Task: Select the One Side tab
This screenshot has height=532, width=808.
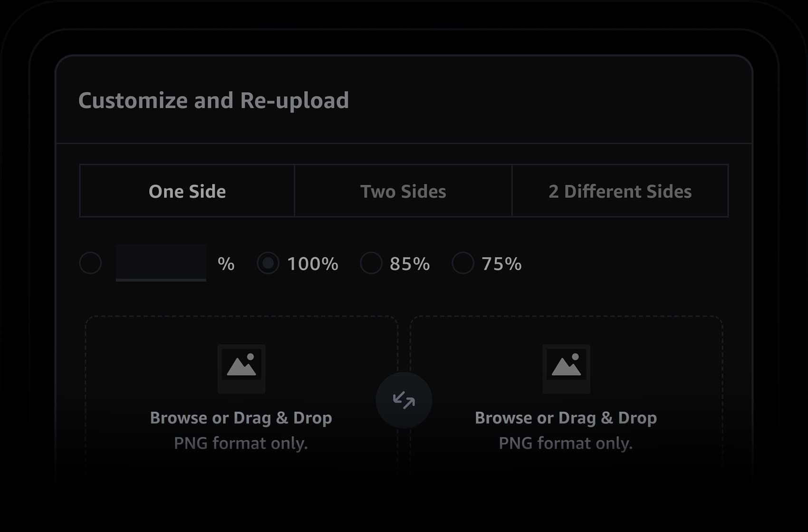Action: point(187,191)
